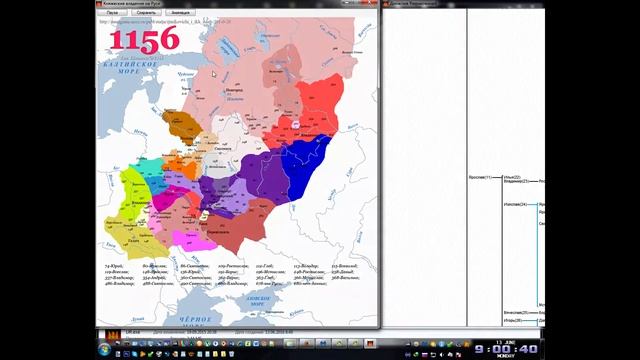Screen dimensions: 640x360
Task: Select Ярослав(11) node in family tree
Action: point(480,177)
